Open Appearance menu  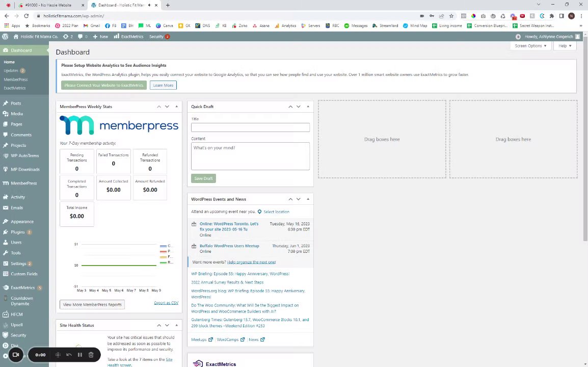point(22,221)
